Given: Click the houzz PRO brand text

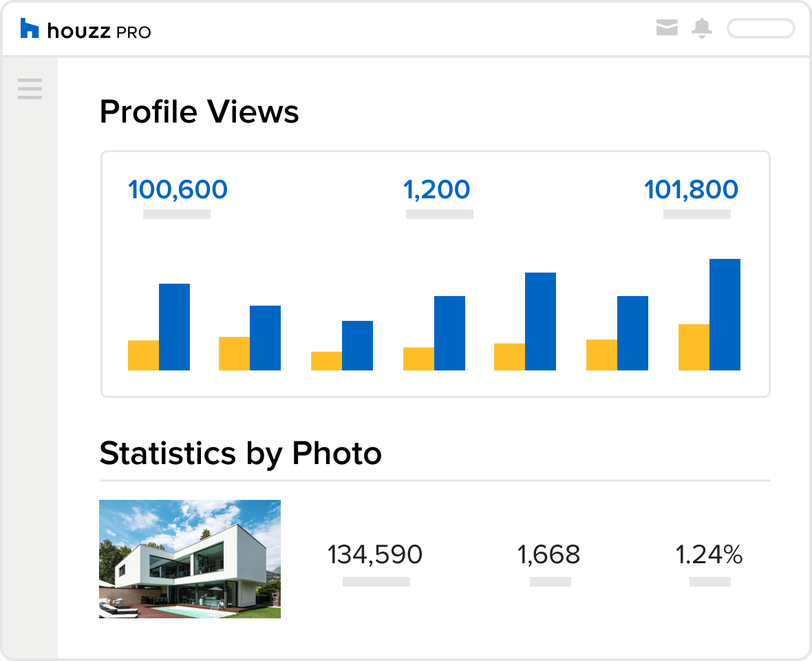Looking at the screenshot, I should click(x=99, y=30).
